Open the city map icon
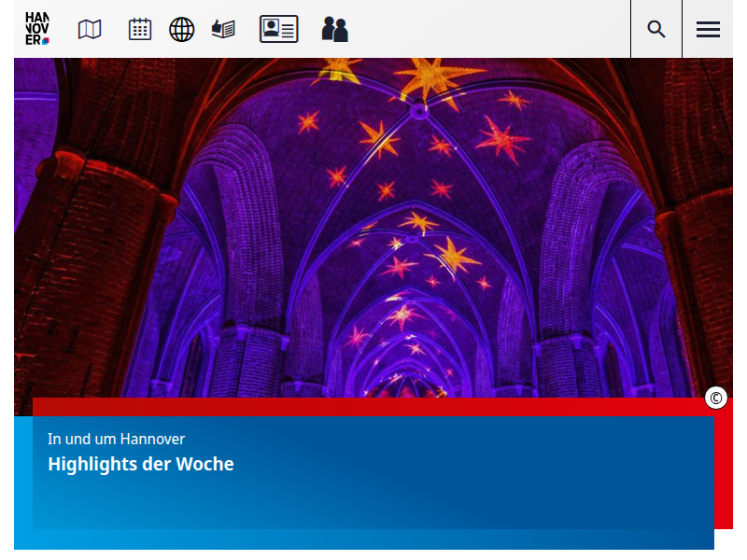This screenshot has width=747, height=560. pyautogui.click(x=90, y=30)
